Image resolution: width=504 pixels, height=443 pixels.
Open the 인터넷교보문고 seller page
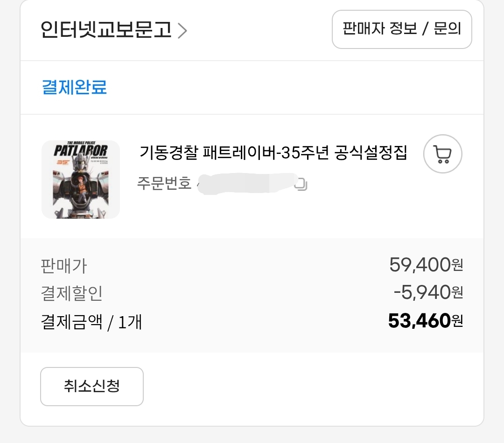106,30
